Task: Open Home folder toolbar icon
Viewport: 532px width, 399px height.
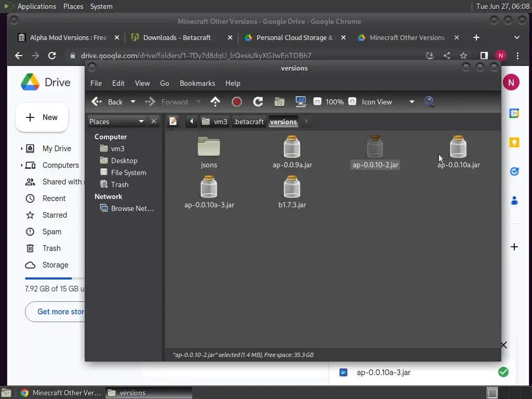Action: (x=279, y=101)
